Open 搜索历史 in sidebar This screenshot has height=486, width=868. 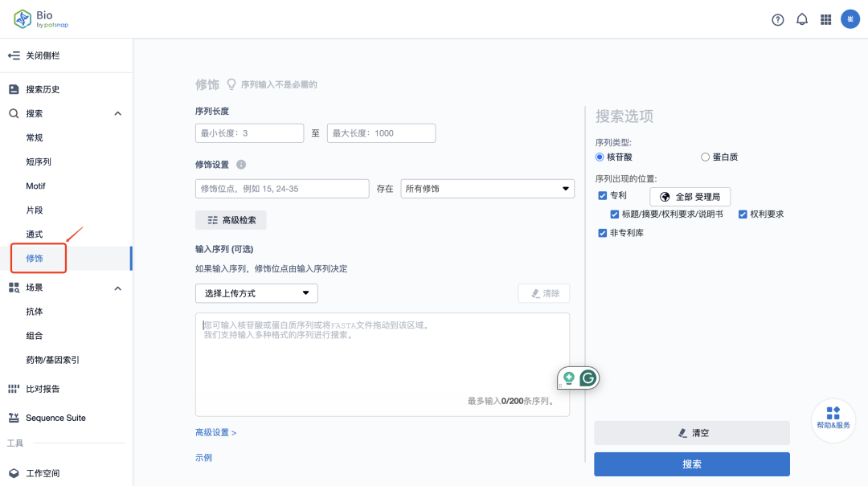click(x=43, y=89)
